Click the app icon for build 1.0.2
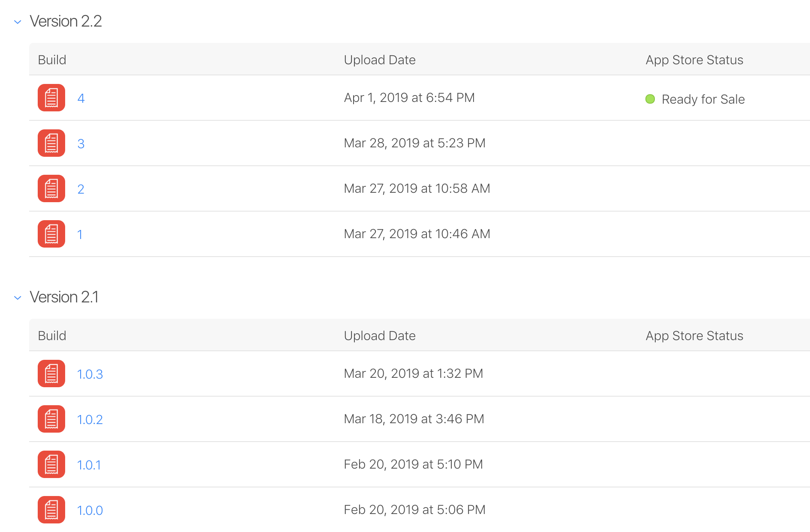Image resolution: width=810 pixels, height=532 pixels. point(51,419)
